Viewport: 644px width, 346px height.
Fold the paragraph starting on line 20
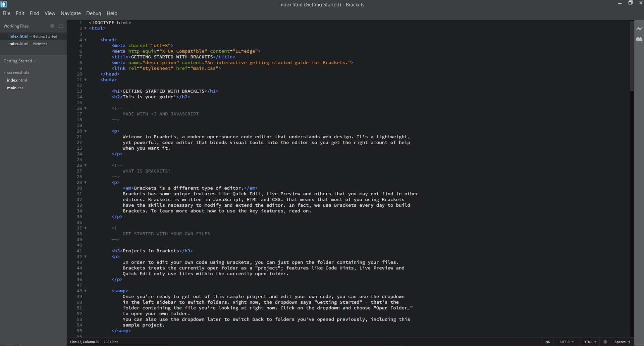tap(86, 131)
